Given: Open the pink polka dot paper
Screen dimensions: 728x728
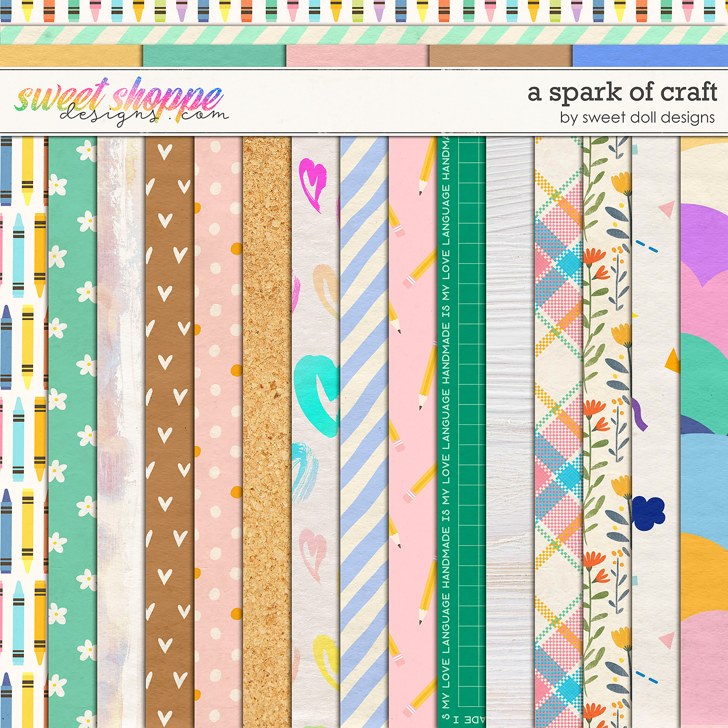Looking at the screenshot, I should (x=218, y=432).
